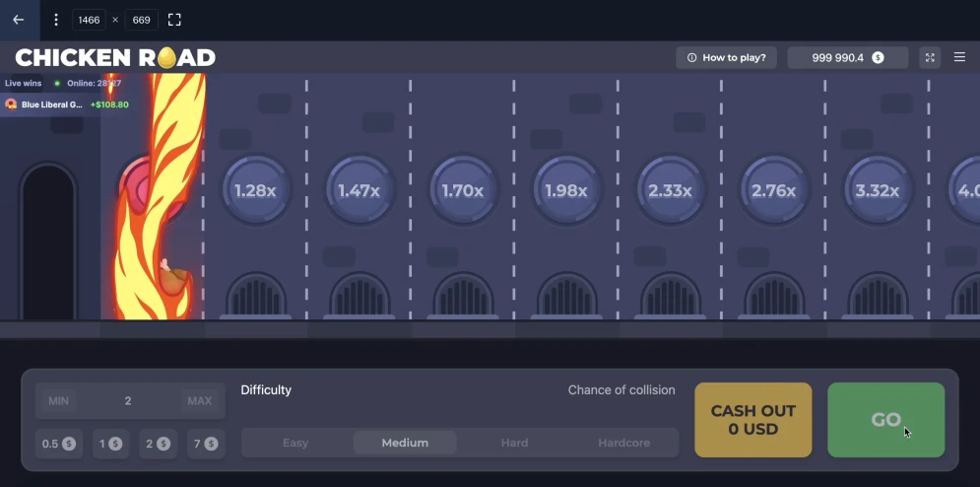
Task: Select Easy difficulty
Action: [295, 443]
